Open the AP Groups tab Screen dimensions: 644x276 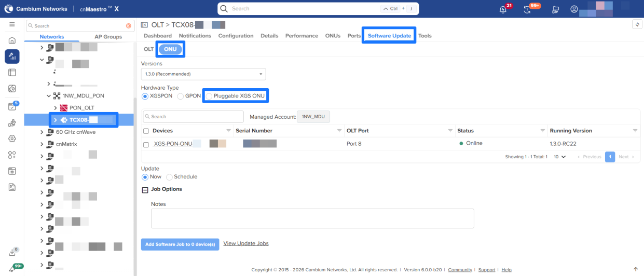tap(108, 37)
